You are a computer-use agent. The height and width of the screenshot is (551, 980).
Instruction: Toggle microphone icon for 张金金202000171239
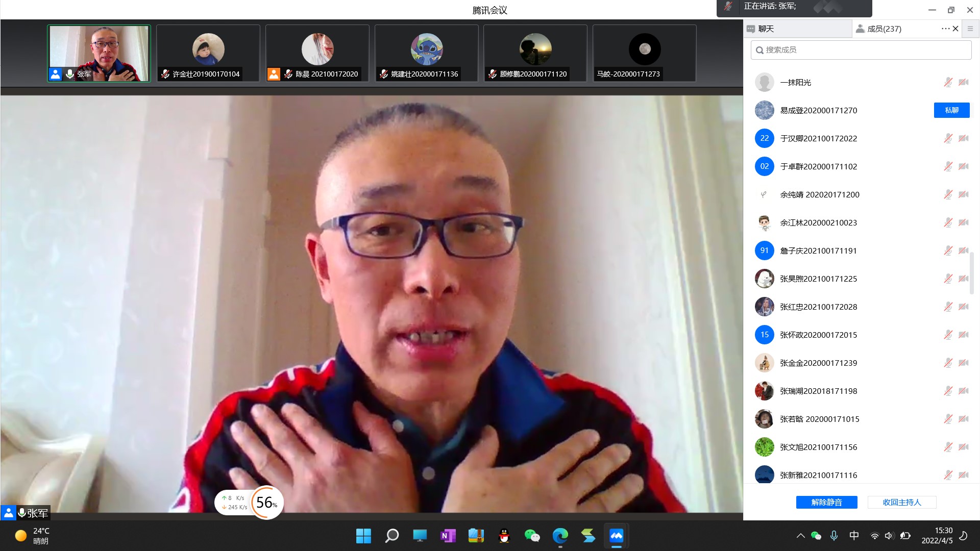[x=948, y=363]
